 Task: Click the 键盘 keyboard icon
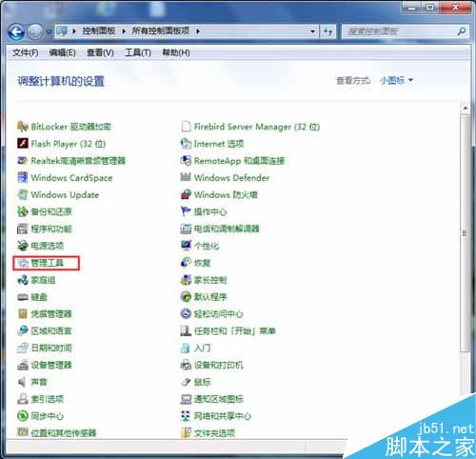tap(23, 297)
